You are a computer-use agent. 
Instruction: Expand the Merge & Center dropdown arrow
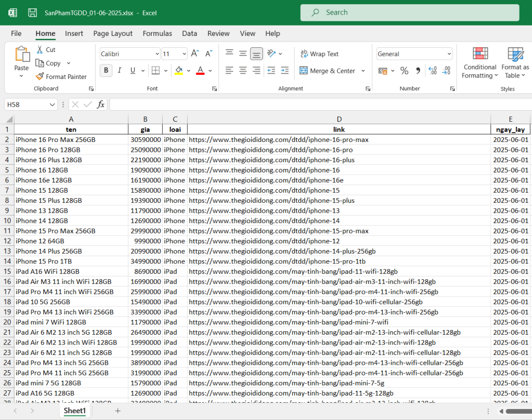(363, 71)
